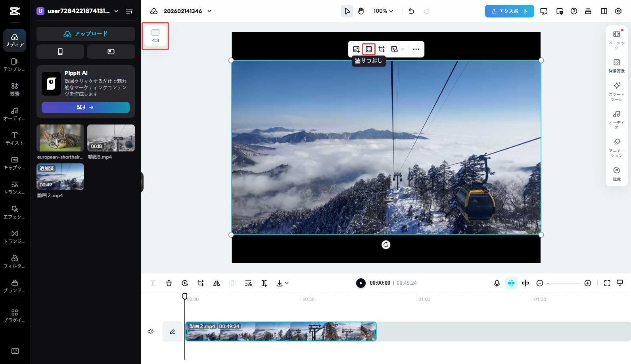This screenshot has height=364, width=631.
Task: Upload from phone button
Action: pos(60,52)
